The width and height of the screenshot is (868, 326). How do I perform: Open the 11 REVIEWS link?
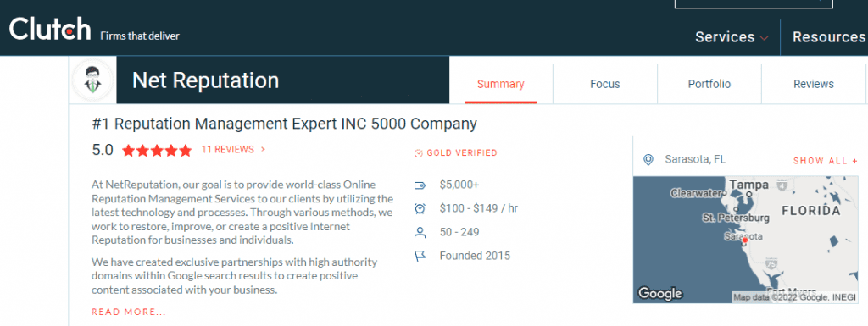[233, 149]
